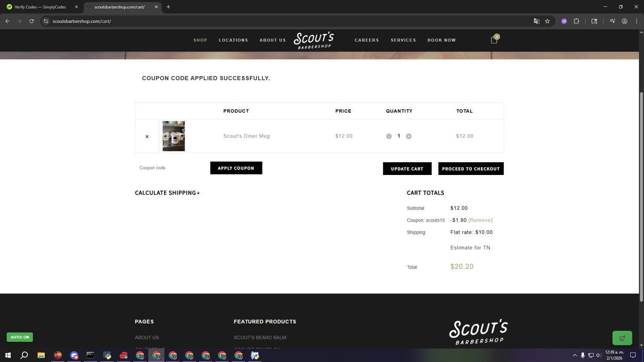Viewport: 644px width, 362px height.
Task: Click the UPDATE CART button
Action: click(407, 169)
